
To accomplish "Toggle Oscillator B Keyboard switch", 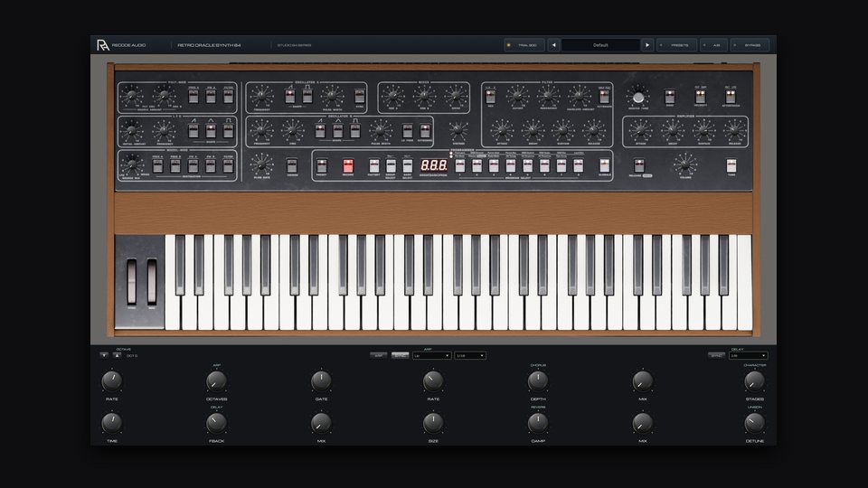I will click(425, 130).
